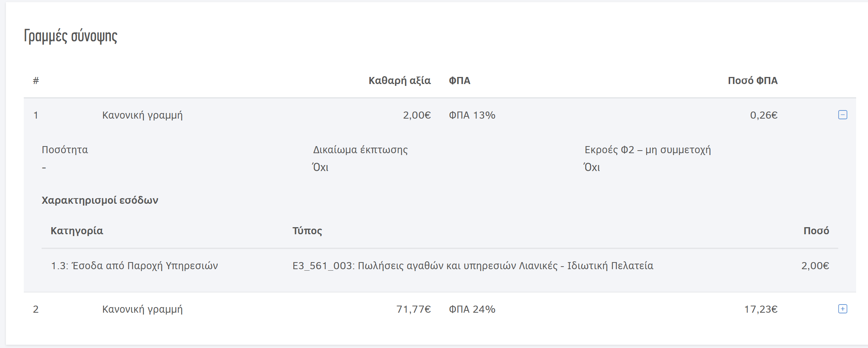Screen dimensions: 868x348
Task: Click the 'E3_561_003' type cell
Action: pos(472,266)
